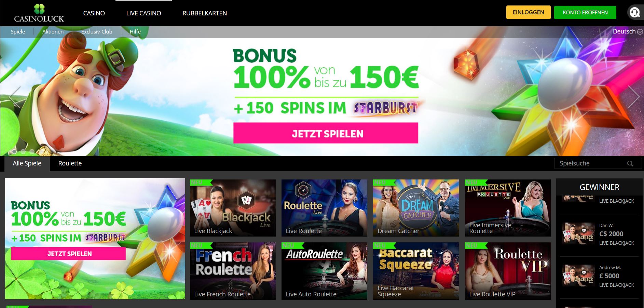Screen dimensions: 644x308
Task: Select the second carousel dot indicator
Action: point(23,151)
